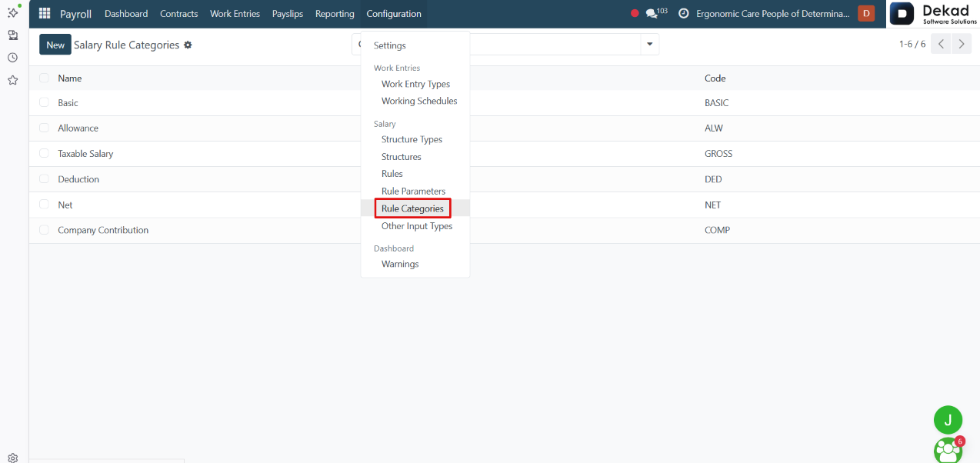
Task: Open the group chat icon with badge 6
Action: pyautogui.click(x=948, y=450)
